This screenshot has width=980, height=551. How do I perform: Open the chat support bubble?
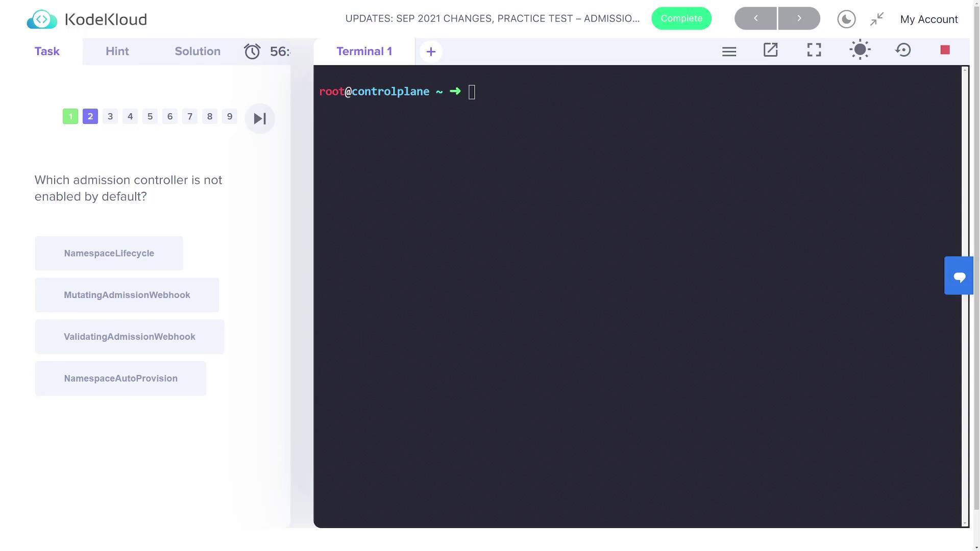[959, 276]
